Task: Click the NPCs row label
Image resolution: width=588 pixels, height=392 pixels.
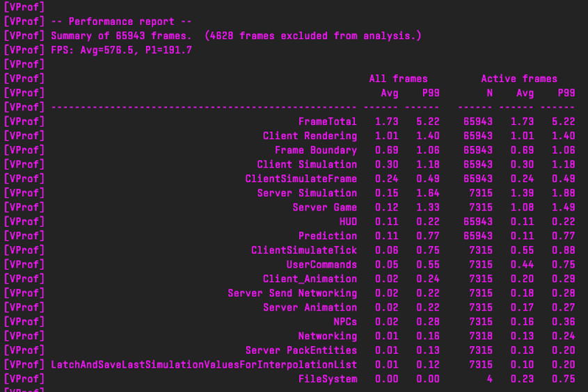Action: click(344, 322)
